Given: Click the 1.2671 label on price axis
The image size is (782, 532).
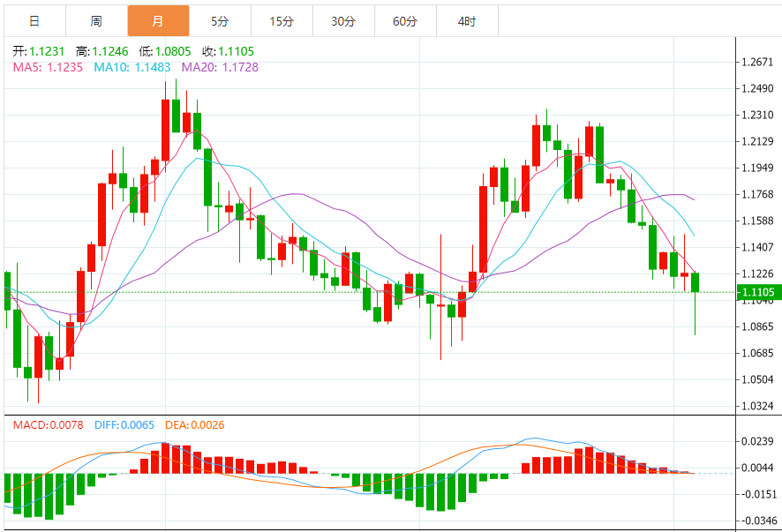Looking at the screenshot, I should 758,62.
